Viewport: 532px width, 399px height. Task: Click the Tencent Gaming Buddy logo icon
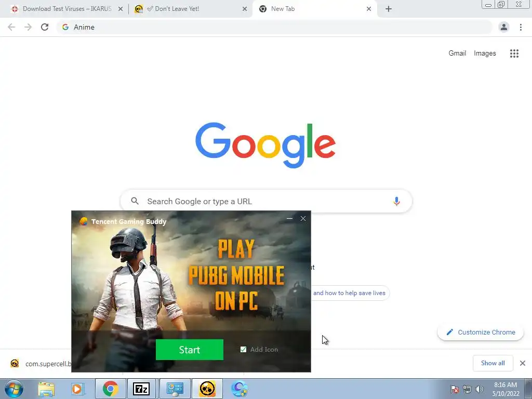pyautogui.click(x=84, y=221)
